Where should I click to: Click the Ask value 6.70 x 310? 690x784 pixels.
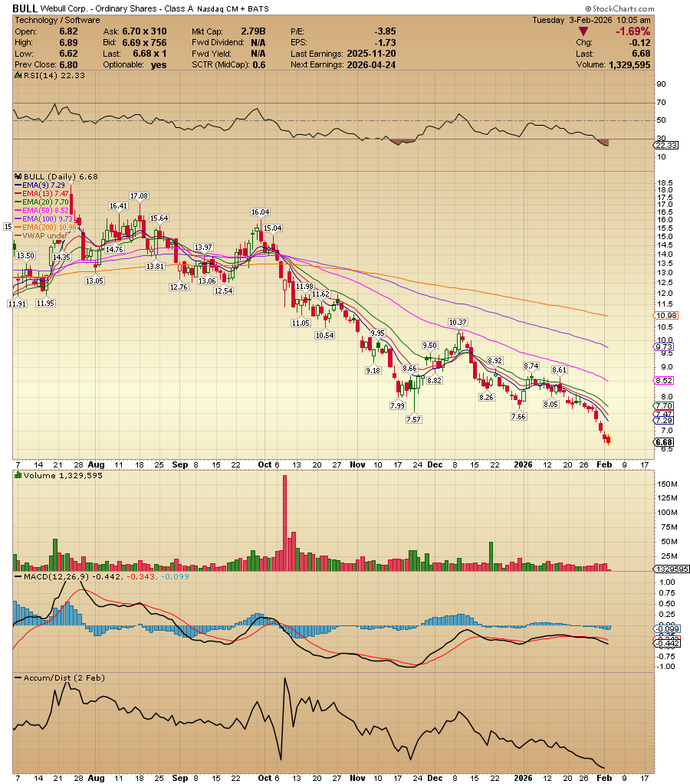(145, 31)
